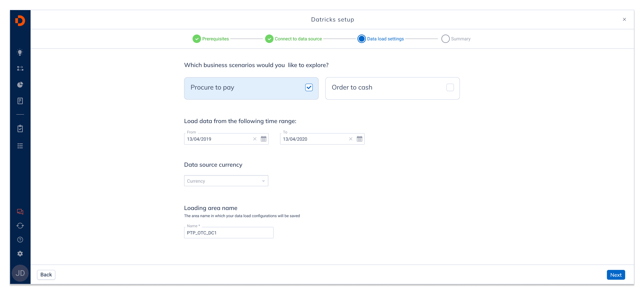The width and height of the screenshot is (644, 294).
Task: Open the settings gear icon
Action: pyautogui.click(x=20, y=254)
